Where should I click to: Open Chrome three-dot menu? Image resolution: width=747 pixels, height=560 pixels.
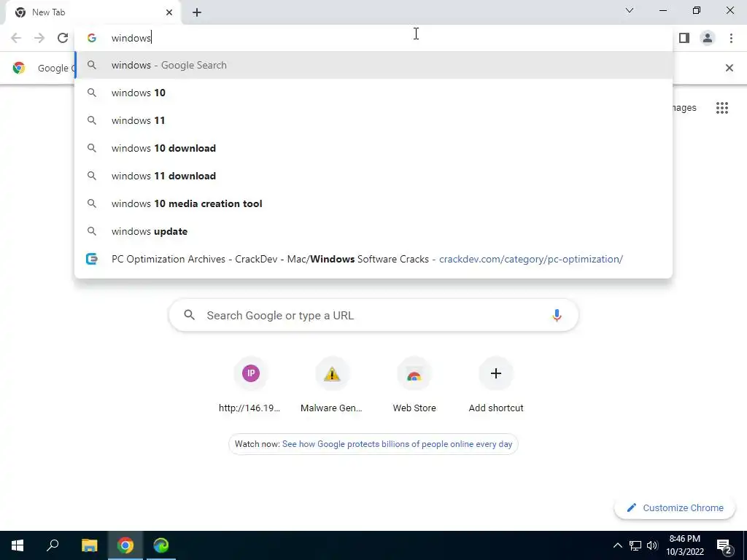click(x=731, y=38)
